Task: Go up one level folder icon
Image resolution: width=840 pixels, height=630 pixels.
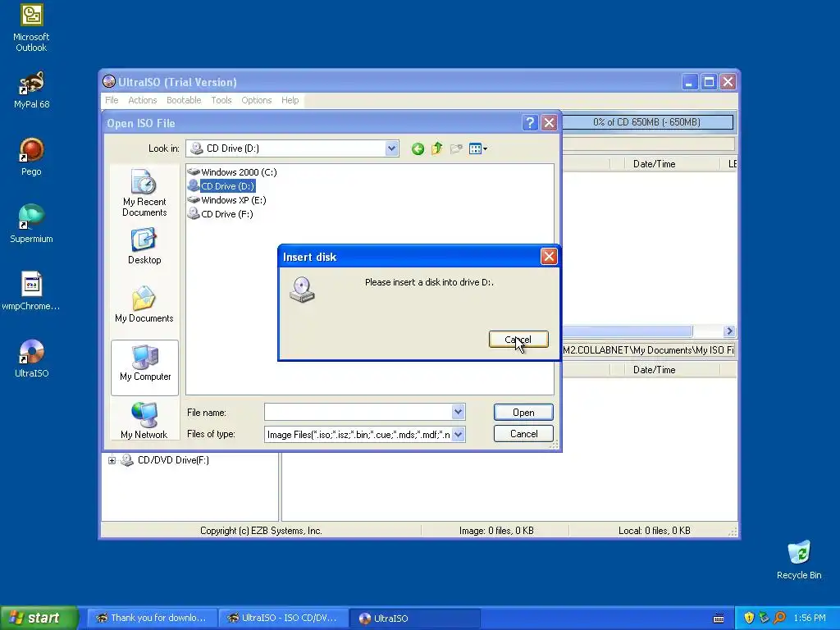Action: pos(436,148)
